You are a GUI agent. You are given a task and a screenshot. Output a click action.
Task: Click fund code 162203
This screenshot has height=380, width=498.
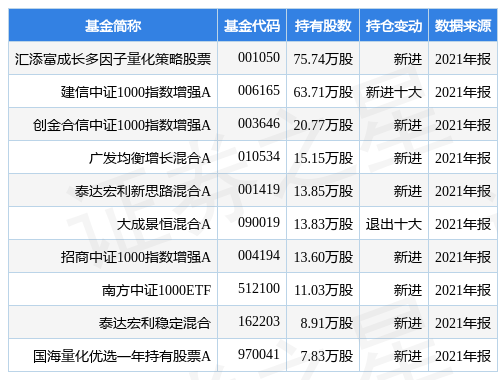coord(259,322)
